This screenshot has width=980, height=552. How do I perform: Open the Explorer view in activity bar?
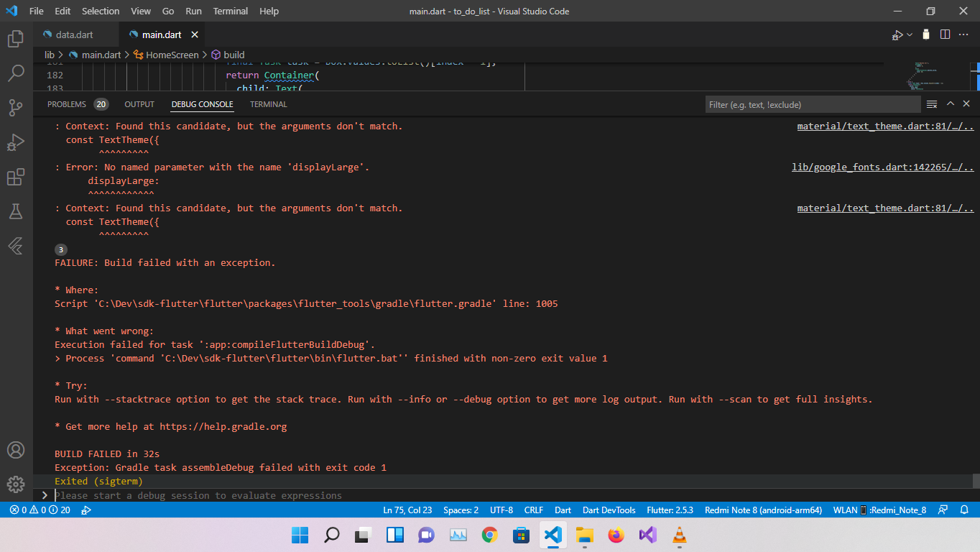(16, 39)
